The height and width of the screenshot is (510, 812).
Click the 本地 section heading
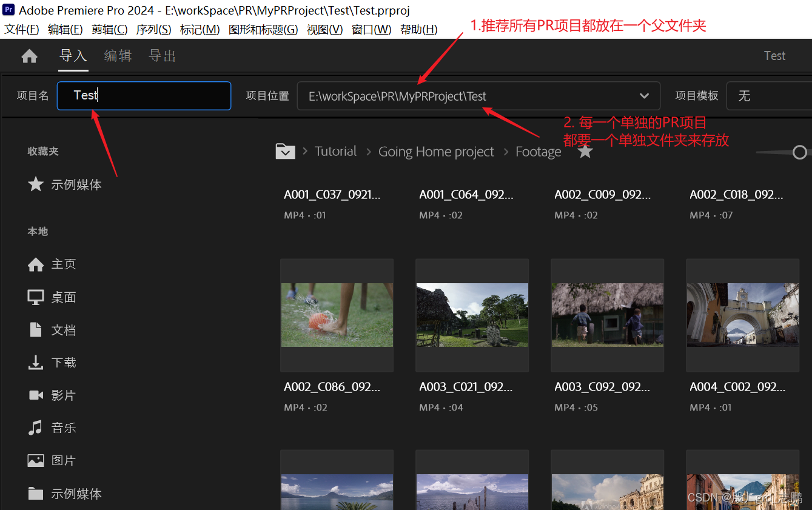pos(38,231)
